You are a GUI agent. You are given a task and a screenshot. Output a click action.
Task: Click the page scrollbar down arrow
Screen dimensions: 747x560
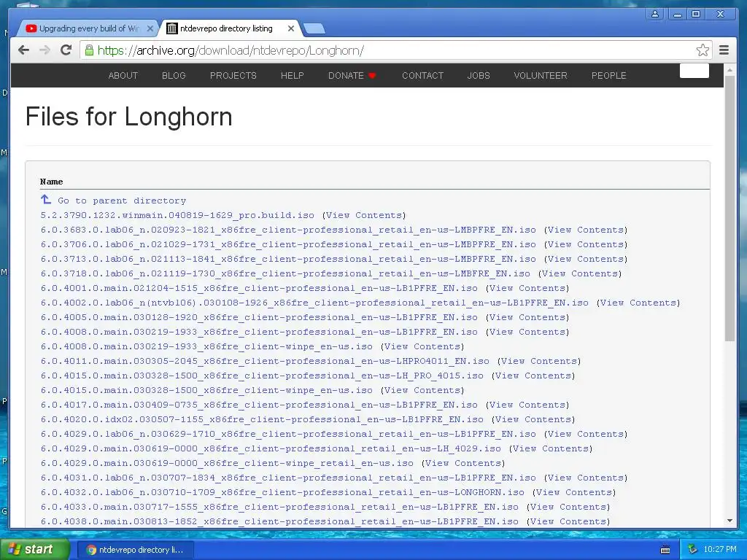pos(729,521)
